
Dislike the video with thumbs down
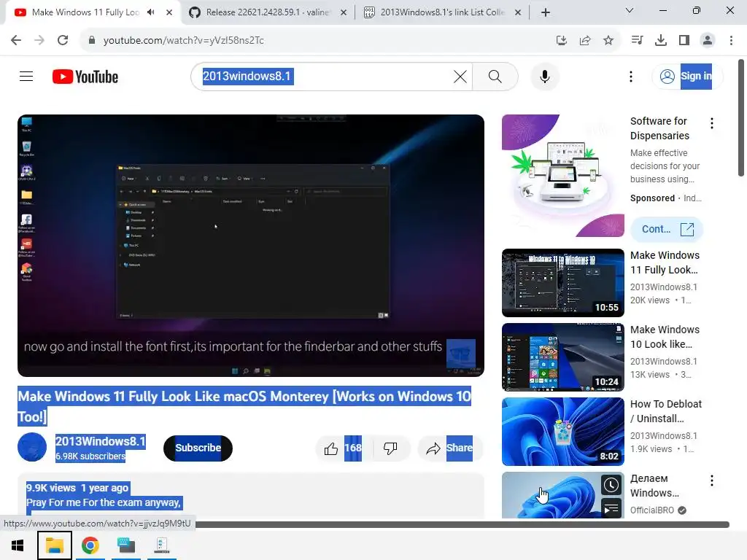(x=390, y=448)
